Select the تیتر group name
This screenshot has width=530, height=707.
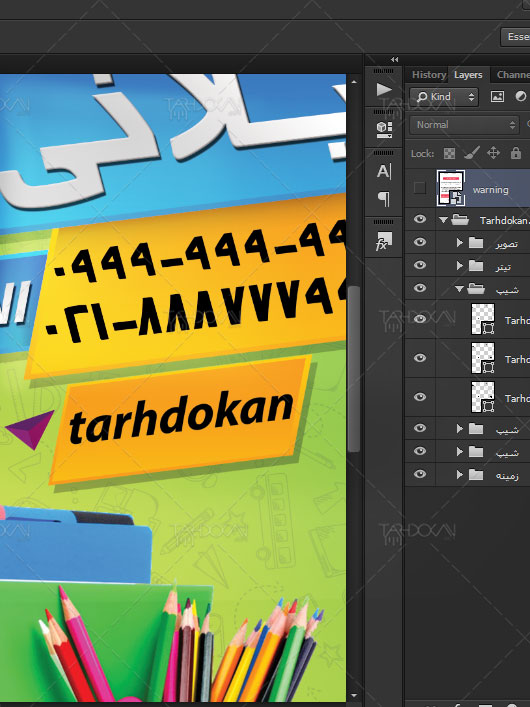point(503,267)
